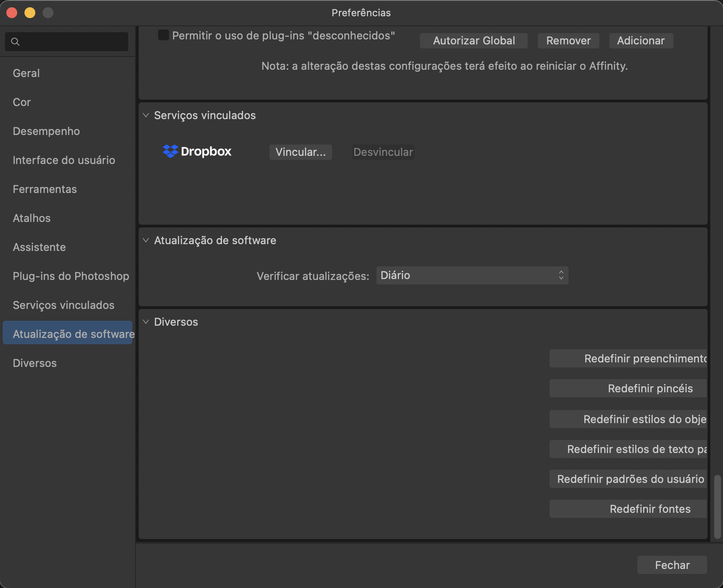The width and height of the screenshot is (723, 588).
Task: Collapse the Diversos section
Action: click(146, 322)
